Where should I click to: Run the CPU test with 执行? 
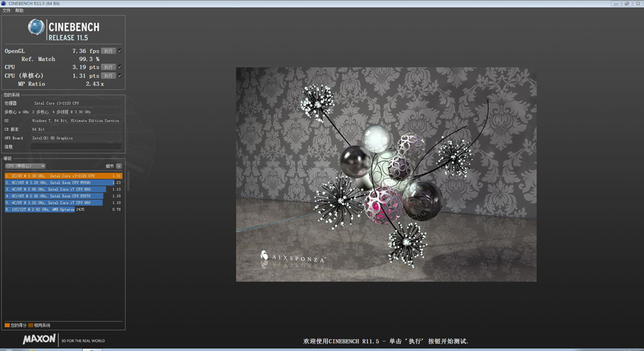(108, 67)
